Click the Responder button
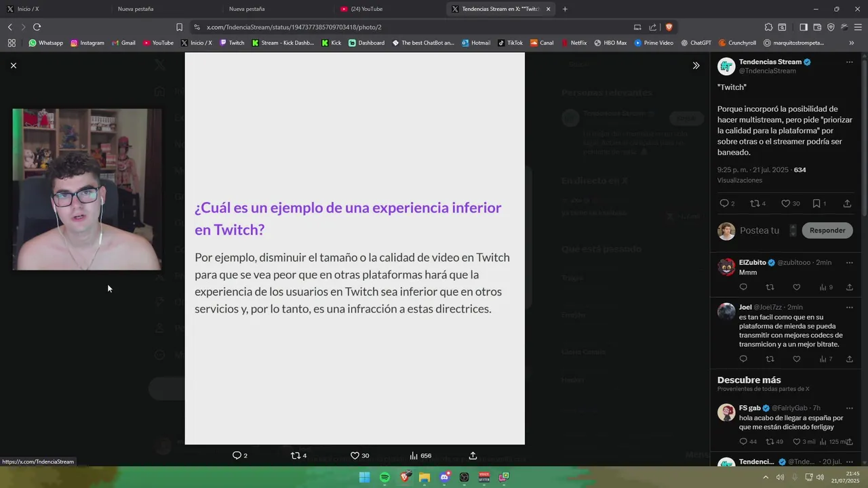 point(827,230)
